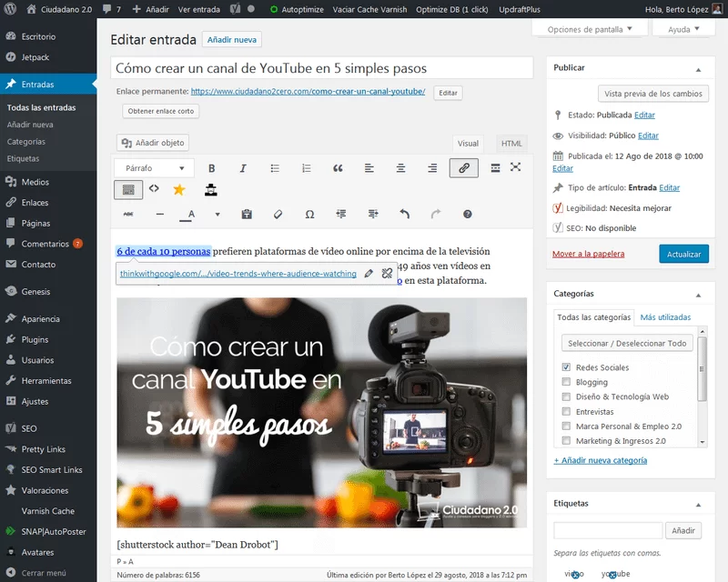This screenshot has width=728, height=582.
Task: Open the Más utilizadas categories tab
Action: point(665,317)
